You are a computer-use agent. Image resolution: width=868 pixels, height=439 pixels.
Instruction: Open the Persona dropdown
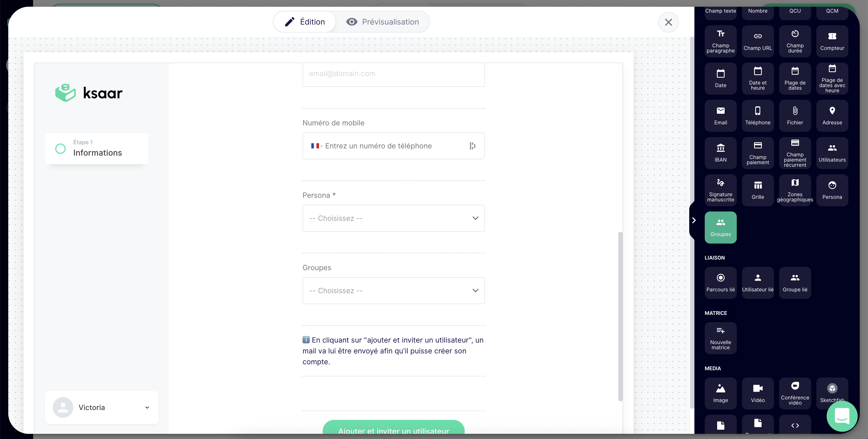coord(393,218)
